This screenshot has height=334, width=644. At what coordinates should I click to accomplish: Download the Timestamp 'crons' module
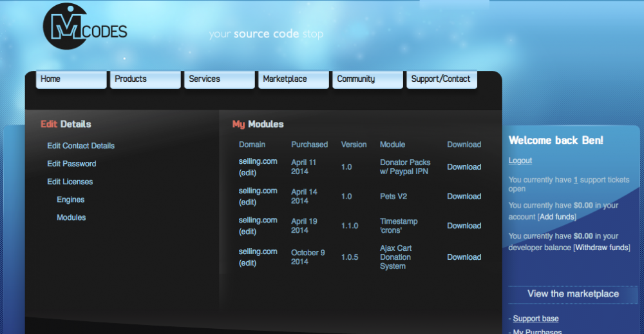tap(464, 226)
